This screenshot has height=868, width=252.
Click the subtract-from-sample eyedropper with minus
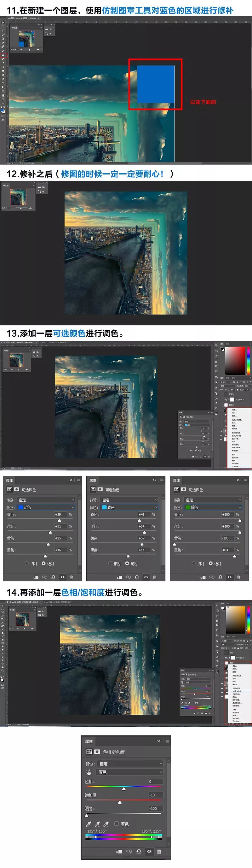pyautogui.click(x=106, y=824)
